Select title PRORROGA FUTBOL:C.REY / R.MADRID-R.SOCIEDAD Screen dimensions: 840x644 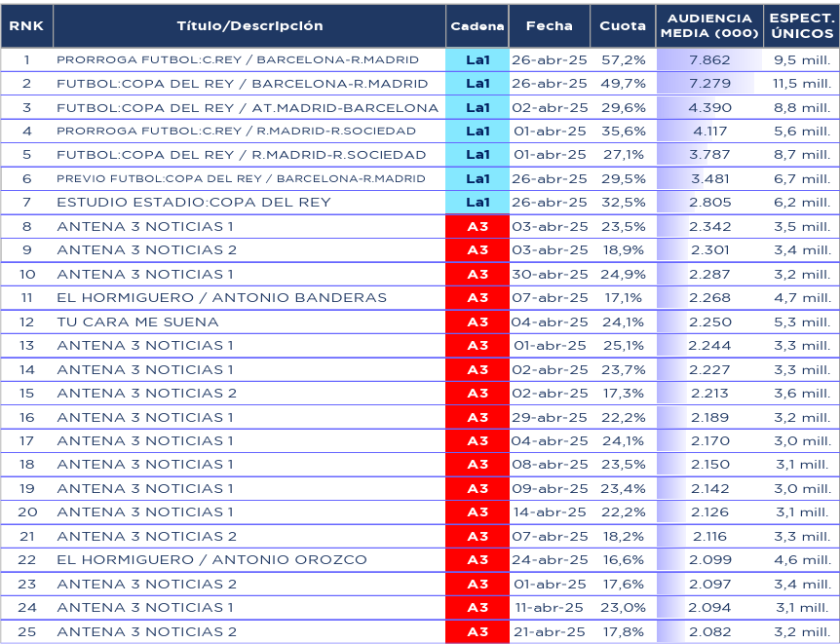coord(236,132)
